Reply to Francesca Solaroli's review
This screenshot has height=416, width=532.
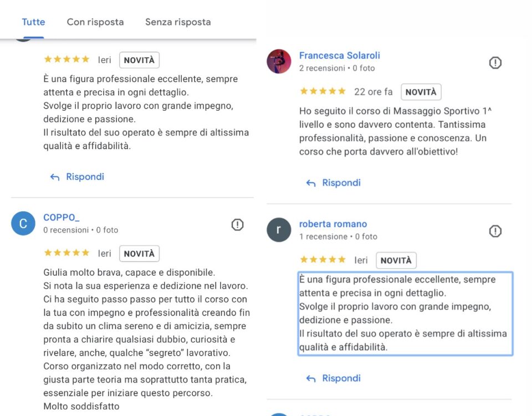point(334,183)
